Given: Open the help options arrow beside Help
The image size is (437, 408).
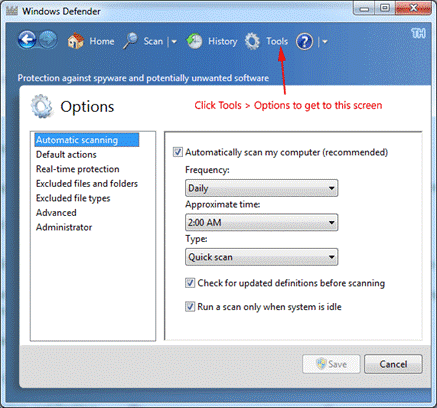Looking at the screenshot, I should pyautogui.click(x=325, y=42).
